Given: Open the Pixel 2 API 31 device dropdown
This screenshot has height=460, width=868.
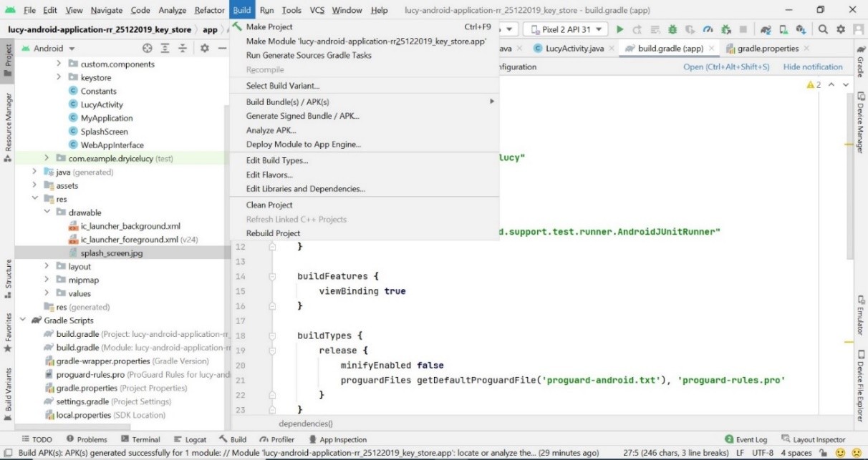Looking at the screenshot, I should pyautogui.click(x=565, y=29).
